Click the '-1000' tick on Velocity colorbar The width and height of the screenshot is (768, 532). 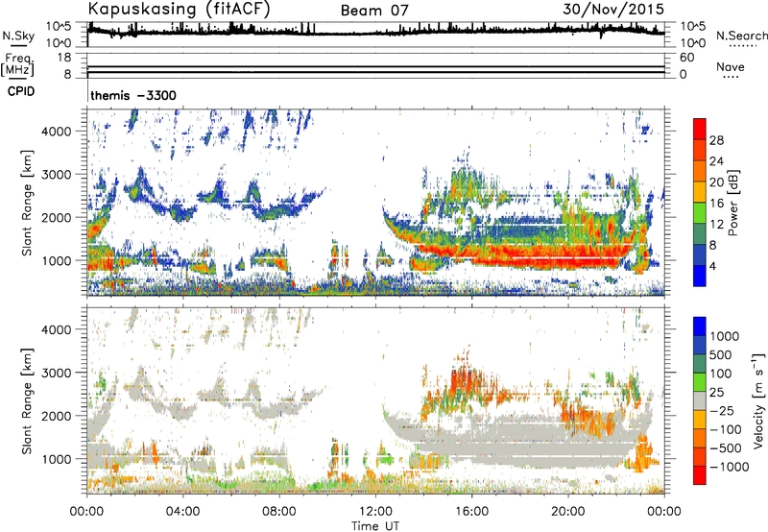pos(729,467)
